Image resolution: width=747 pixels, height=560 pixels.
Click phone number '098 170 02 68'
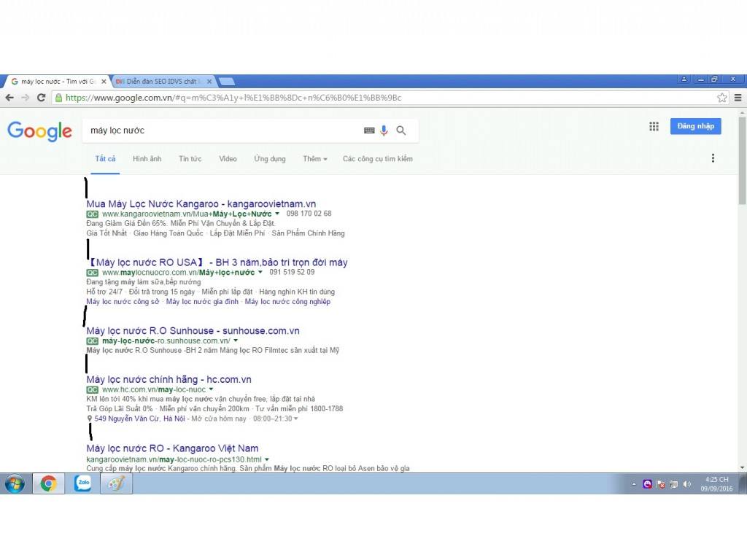309,214
